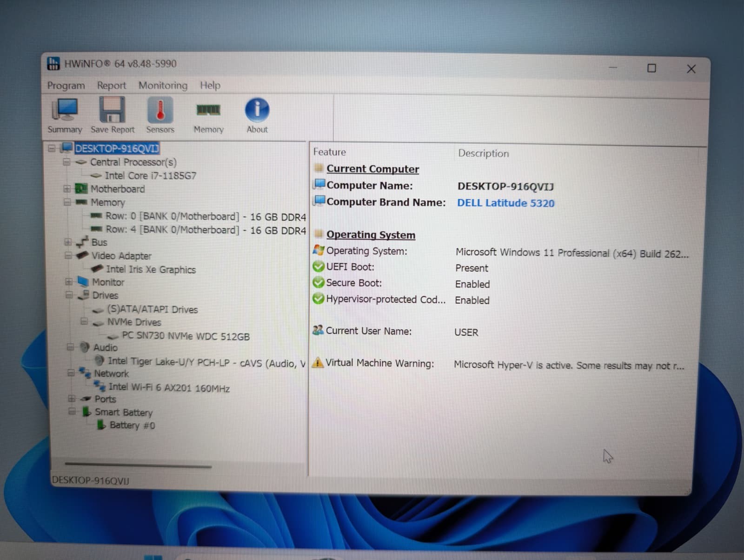Image resolution: width=744 pixels, height=560 pixels.
Task: Click the USER value text
Action: click(x=466, y=332)
